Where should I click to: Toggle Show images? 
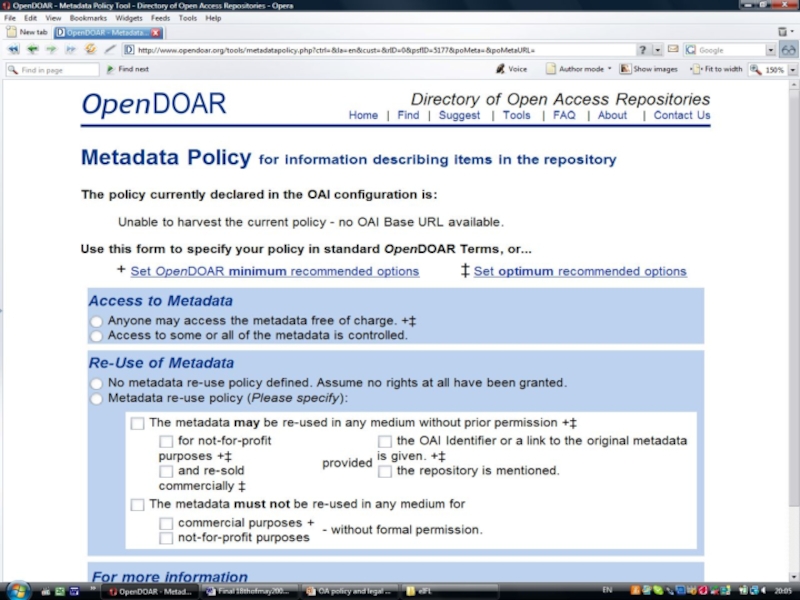(648, 69)
